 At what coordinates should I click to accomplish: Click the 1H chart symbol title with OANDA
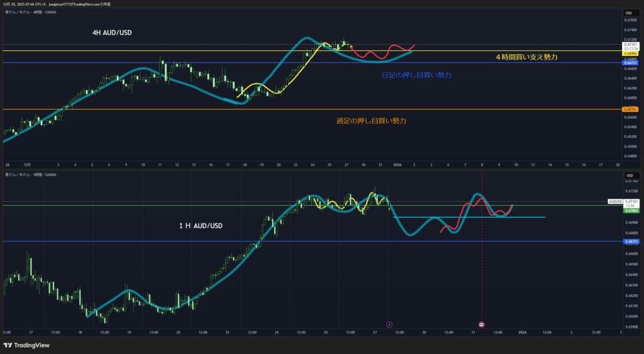click(x=31, y=174)
